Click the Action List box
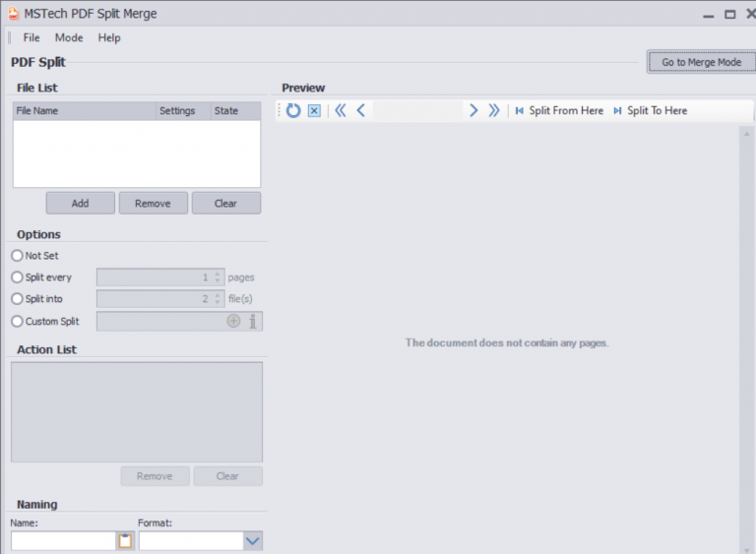Screen dimensions: 756x554 pos(137,412)
